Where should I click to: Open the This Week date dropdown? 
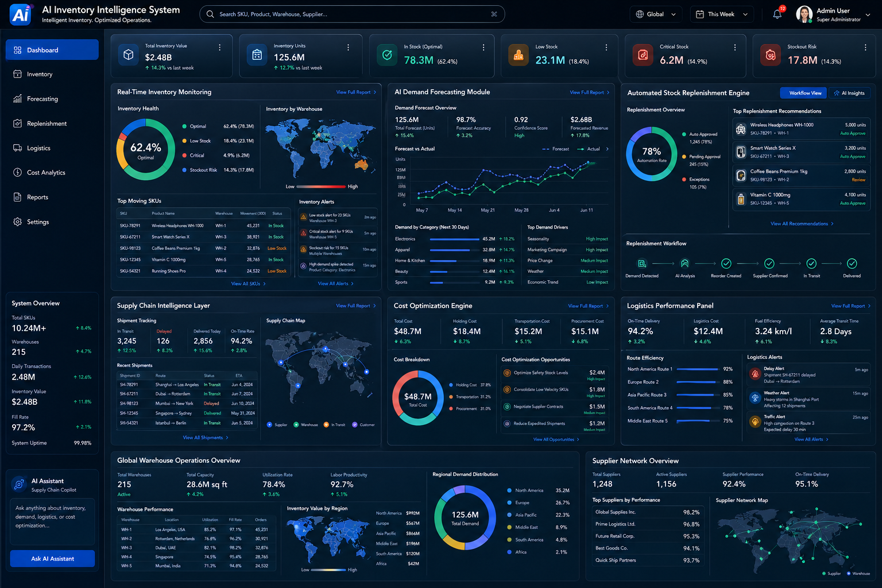tap(722, 14)
